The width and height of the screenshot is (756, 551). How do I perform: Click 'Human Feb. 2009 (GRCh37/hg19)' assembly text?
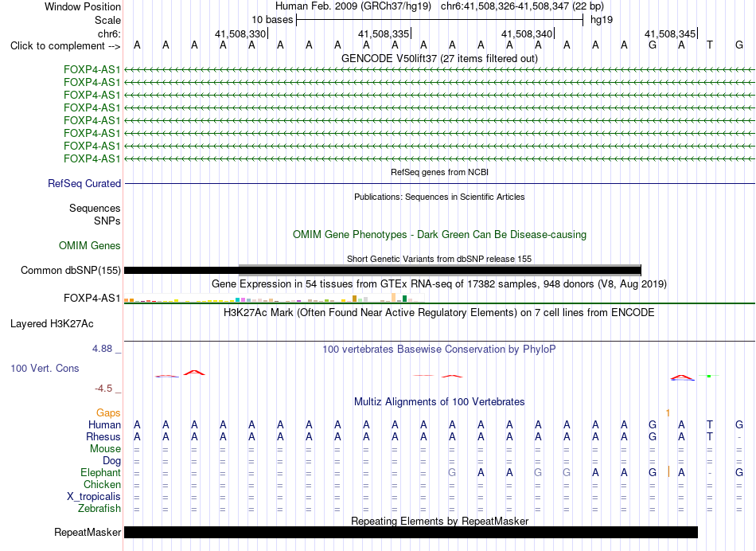[x=353, y=6]
